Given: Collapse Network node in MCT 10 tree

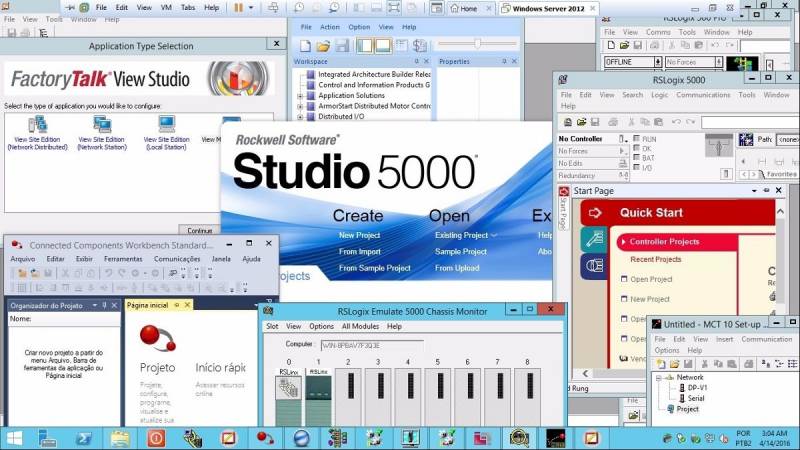Looking at the screenshot, I should click(659, 378).
